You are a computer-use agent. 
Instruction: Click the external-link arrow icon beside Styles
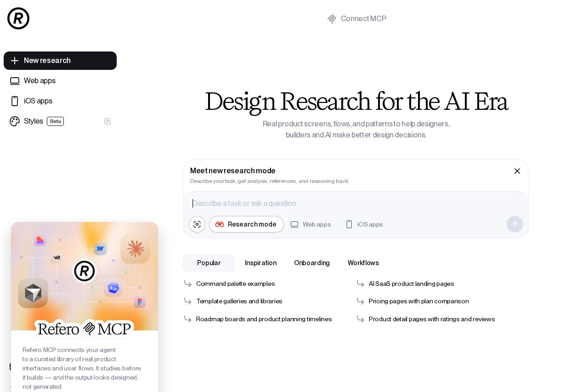coord(107,121)
